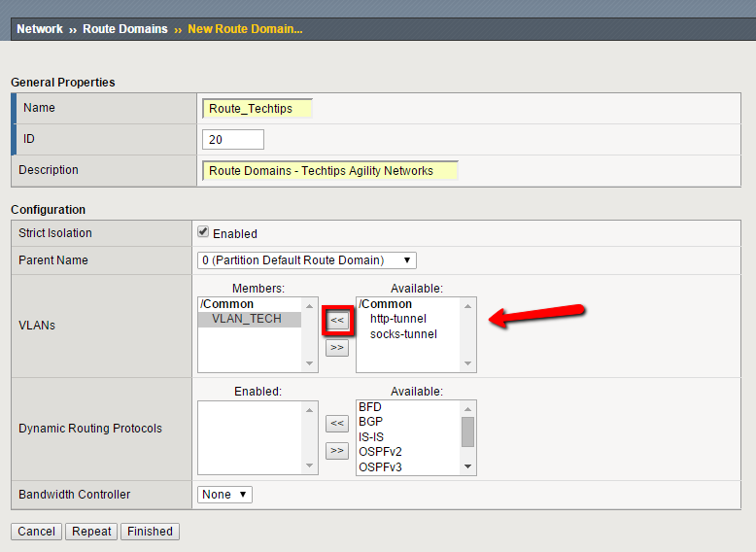Select http-tunnel in Available VLANs
This screenshot has width=756, height=552.
pyautogui.click(x=398, y=319)
